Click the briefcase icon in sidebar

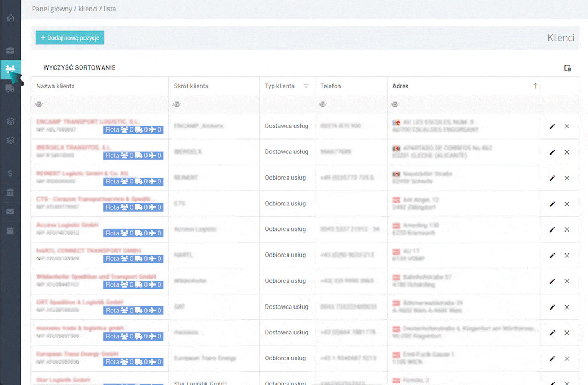click(x=11, y=50)
